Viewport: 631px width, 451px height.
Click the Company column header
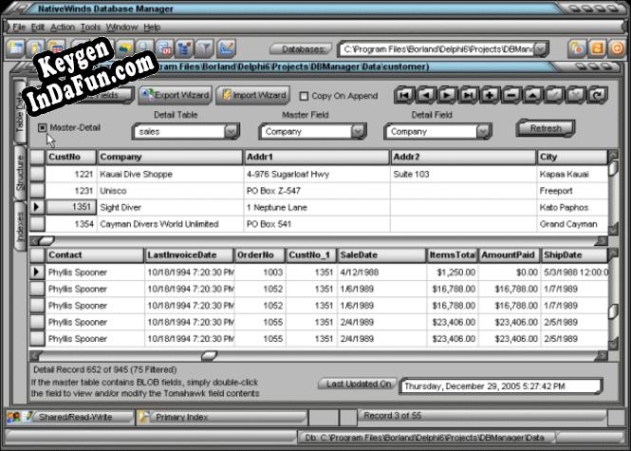tap(170, 157)
